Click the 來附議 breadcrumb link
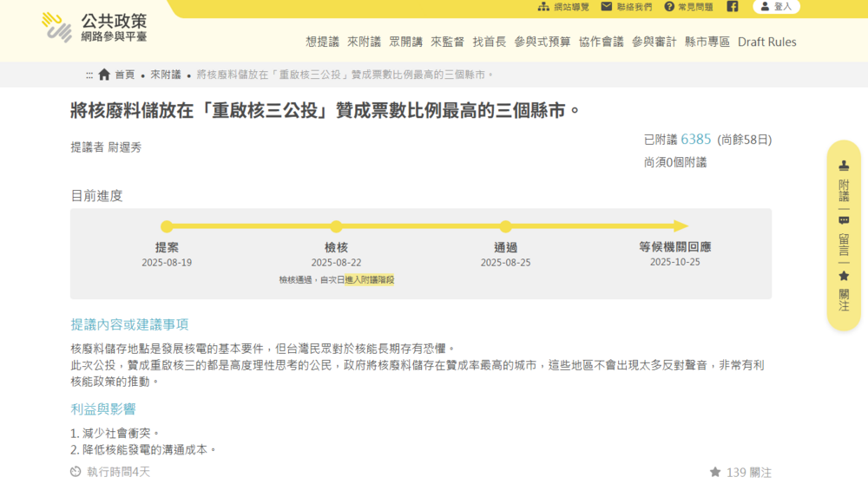The width and height of the screenshot is (868, 490). (x=166, y=75)
